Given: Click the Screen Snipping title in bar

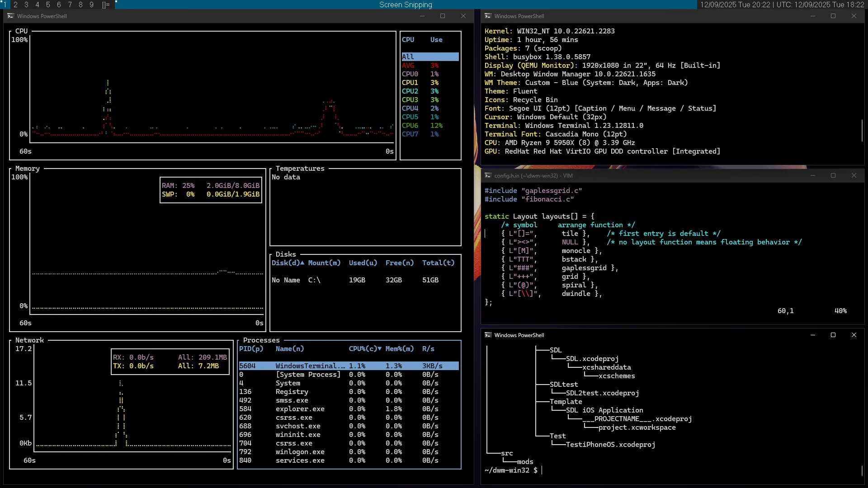Looking at the screenshot, I should [x=406, y=5].
